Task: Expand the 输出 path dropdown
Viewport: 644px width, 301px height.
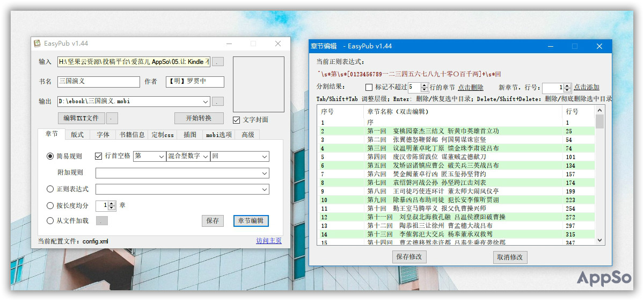Action: point(206,101)
